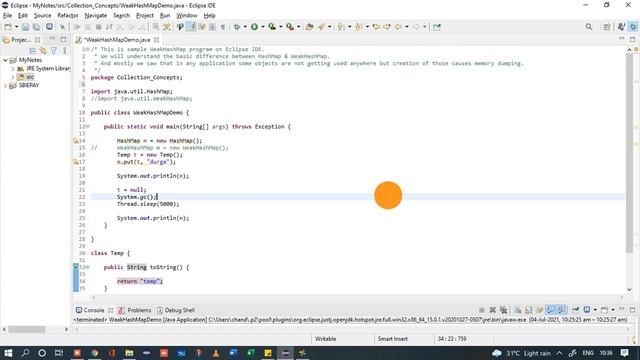The height and width of the screenshot is (360, 640).
Task: Click the Smart Insert status field
Action: pos(392,339)
